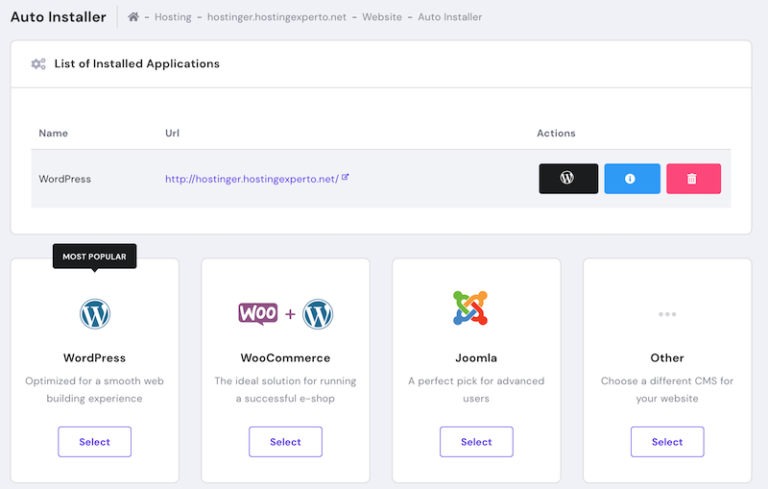
Task: Click the three dots Other icon
Action: (667, 314)
